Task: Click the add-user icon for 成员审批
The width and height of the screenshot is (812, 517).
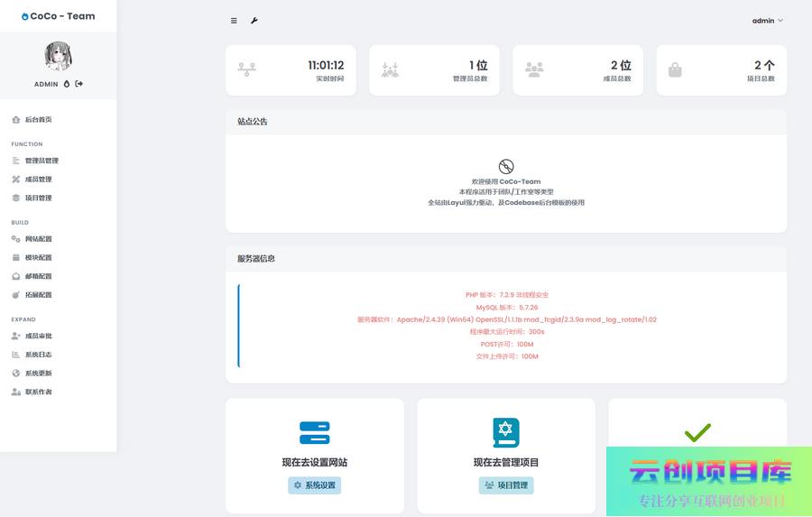Action: point(15,336)
